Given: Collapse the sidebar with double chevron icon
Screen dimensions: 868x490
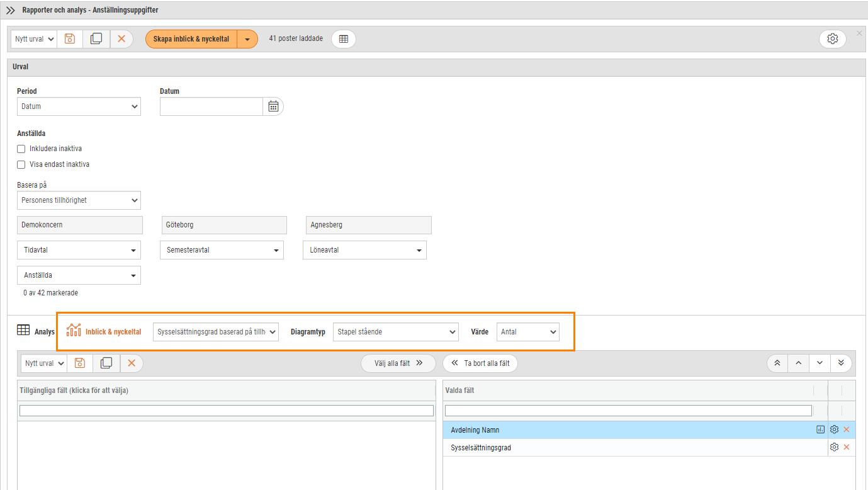Looking at the screenshot, I should tap(11, 10).
